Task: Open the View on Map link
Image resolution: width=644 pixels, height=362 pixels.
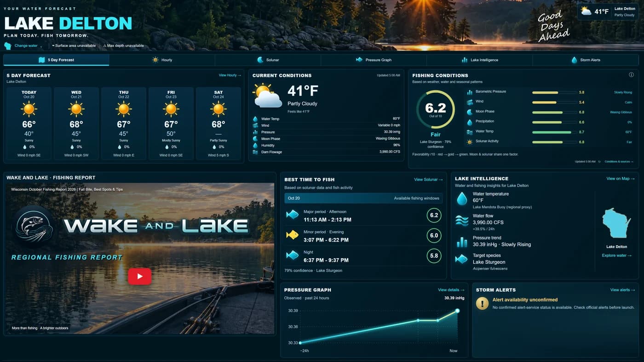Action: [621, 179]
